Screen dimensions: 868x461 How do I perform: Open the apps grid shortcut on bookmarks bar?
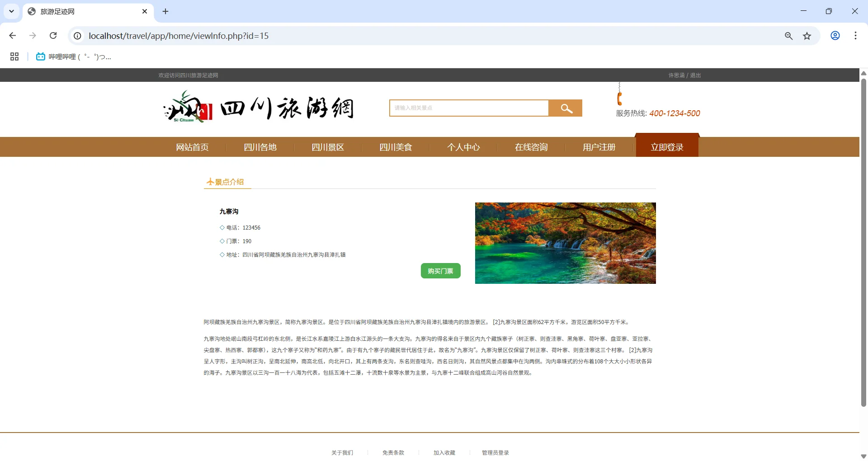(14, 56)
